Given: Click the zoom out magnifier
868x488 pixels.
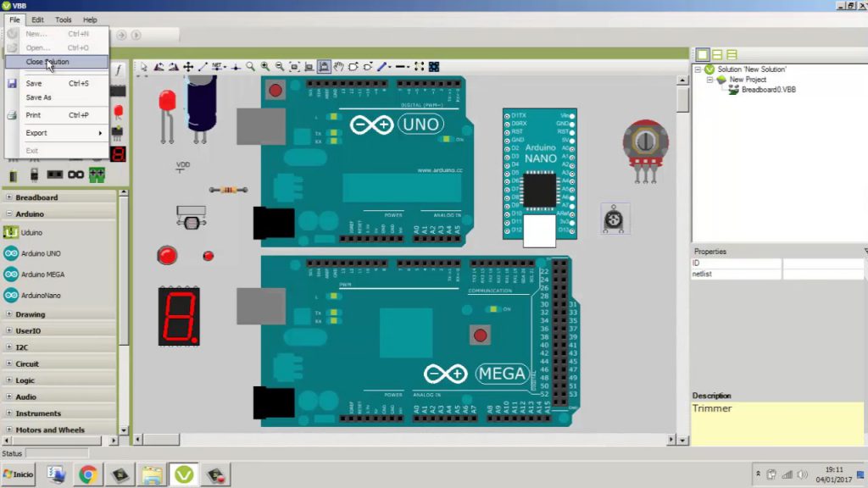Looking at the screenshot, I should (280, 67).
